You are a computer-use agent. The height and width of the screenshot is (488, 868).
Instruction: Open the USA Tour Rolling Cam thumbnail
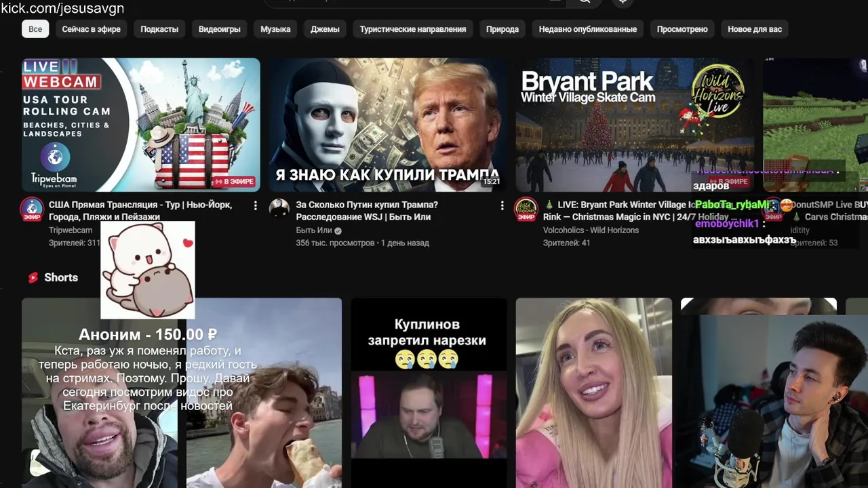[x=141, y=125]
